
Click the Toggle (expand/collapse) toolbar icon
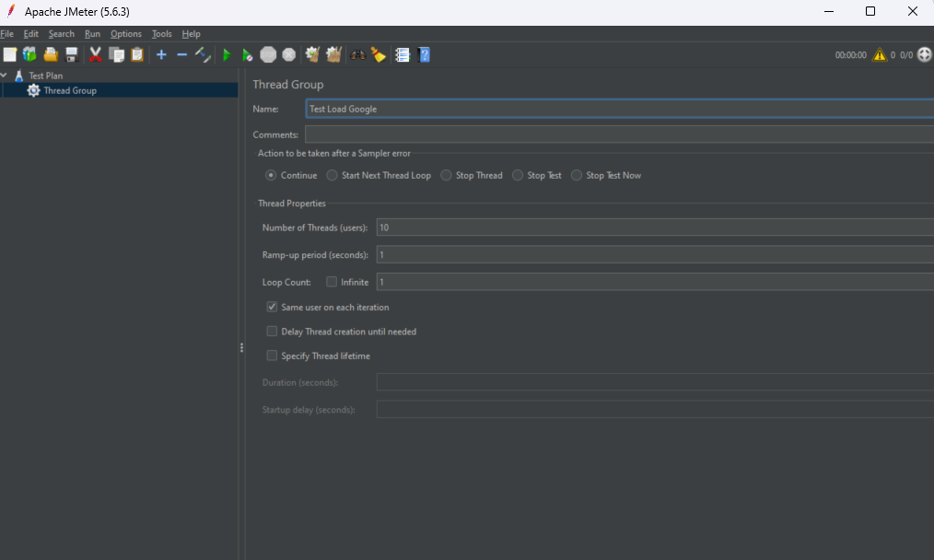203,55
